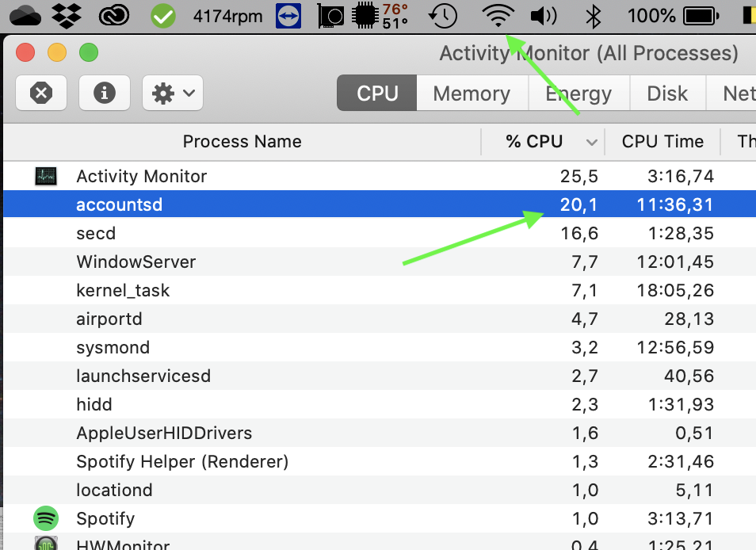The width and height of the screenshot is (756, 550).
Task: Open the process Inspect info button
Action: point(105,94)
